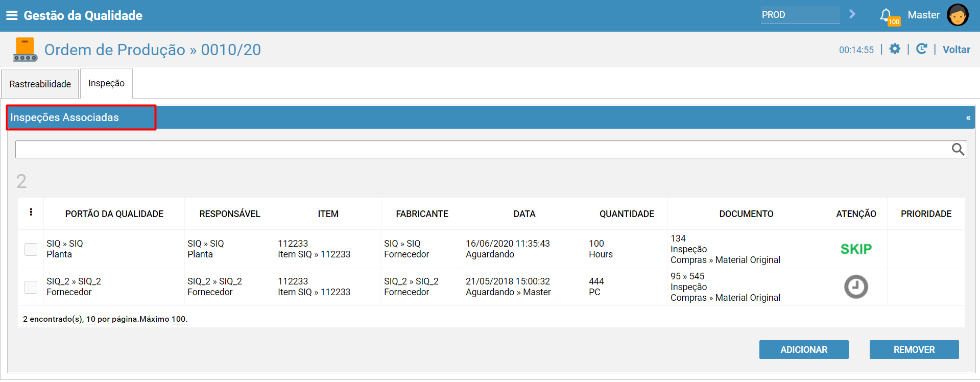980x382 pixels.
Task: Click the Voltar link
Action: (x=956, y=50)
